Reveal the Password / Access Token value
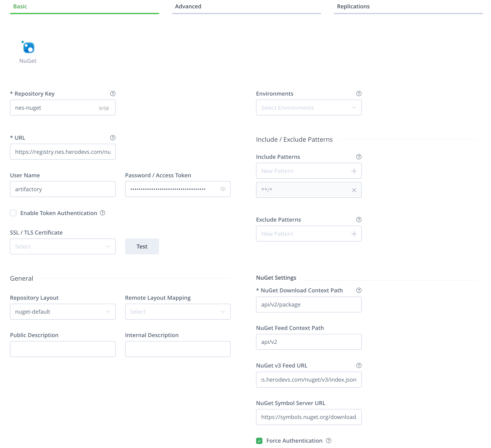Image resolution: width=491 pixels, height=448 pixels. coord(223,189)
